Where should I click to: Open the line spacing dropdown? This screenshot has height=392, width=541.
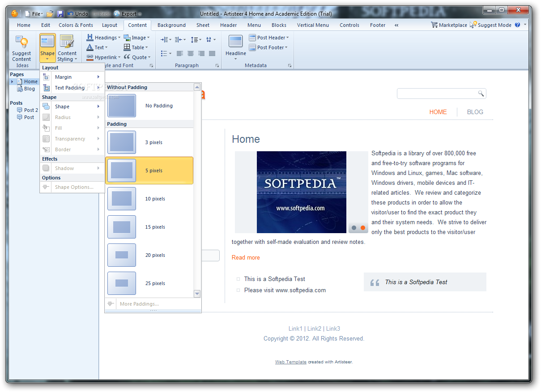pos(196,40)
